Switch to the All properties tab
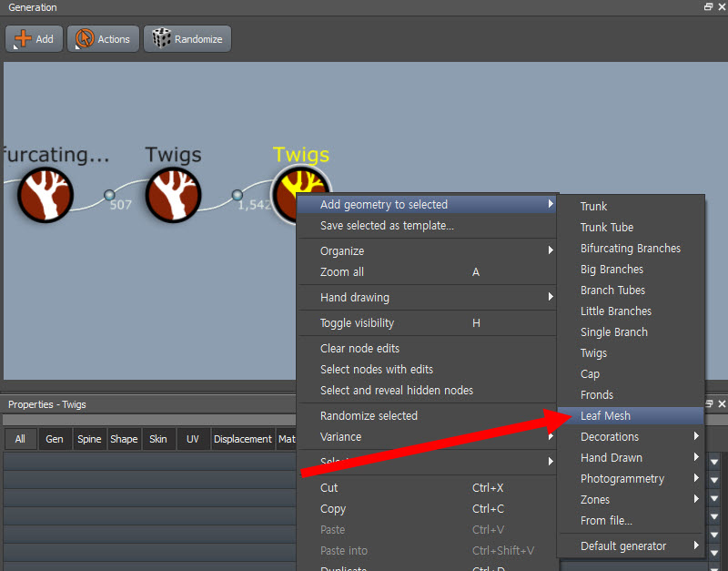Viewport: 728px width, 571px height. [20, 439]
